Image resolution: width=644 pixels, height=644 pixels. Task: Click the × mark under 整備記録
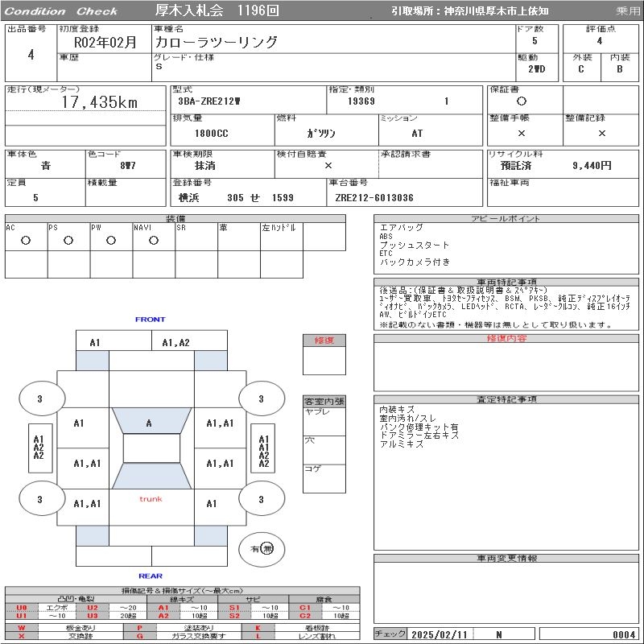601,133
